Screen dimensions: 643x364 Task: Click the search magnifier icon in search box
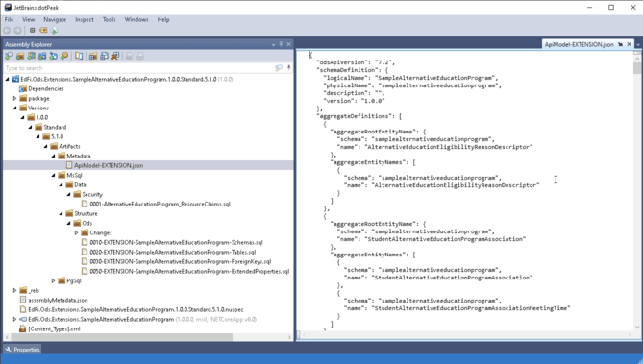[279, 68]
